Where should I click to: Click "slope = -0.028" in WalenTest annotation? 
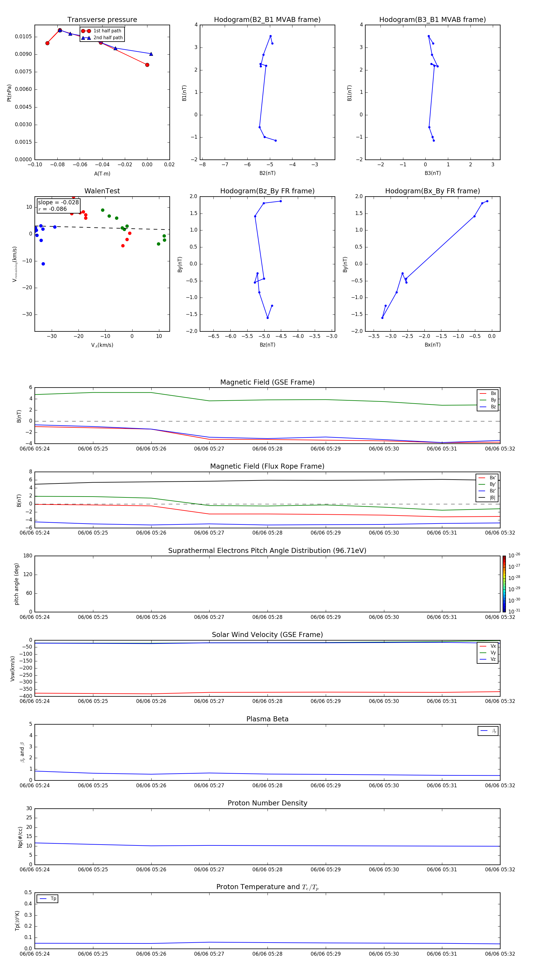coord(58,203)
